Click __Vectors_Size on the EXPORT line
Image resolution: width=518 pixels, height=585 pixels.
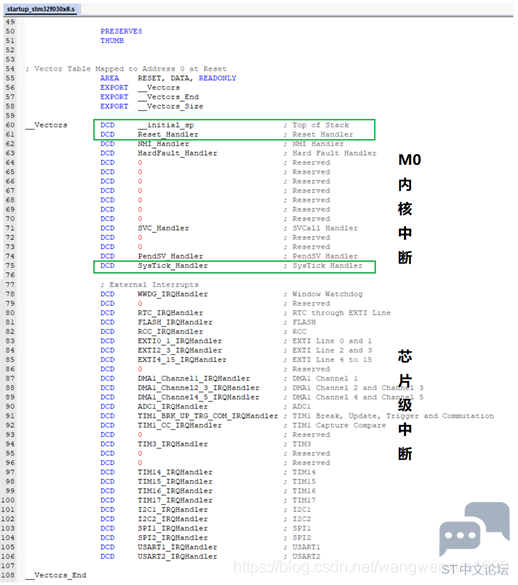click(171, 106)
